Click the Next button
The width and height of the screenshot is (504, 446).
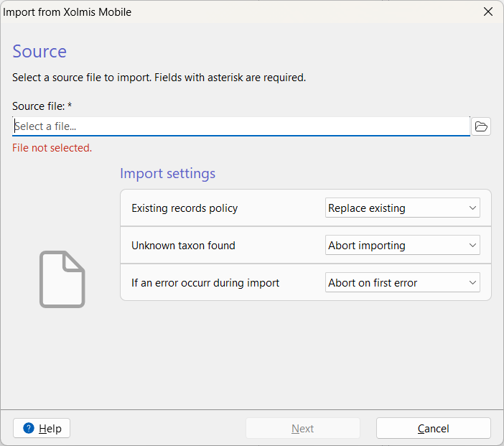click(x=303, y=428)
